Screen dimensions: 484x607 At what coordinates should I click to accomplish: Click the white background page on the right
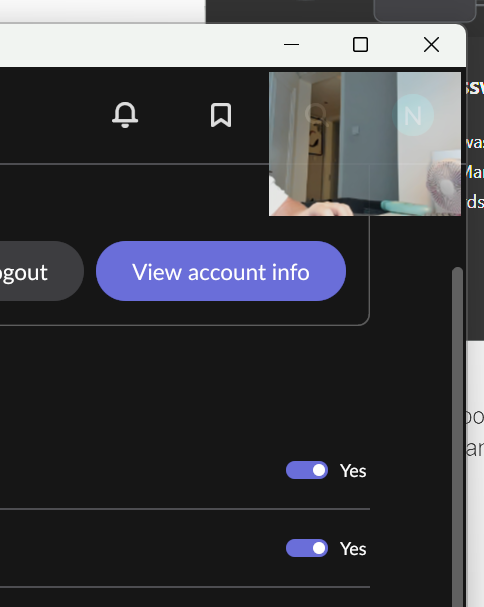click(x=476, y=474)
